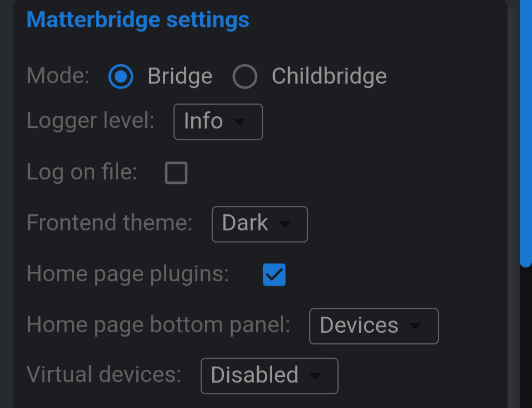Click the Childbridge label text
The height and width of the screenshot is (408, 532).
pyautogui.click(x=329, y=76)
